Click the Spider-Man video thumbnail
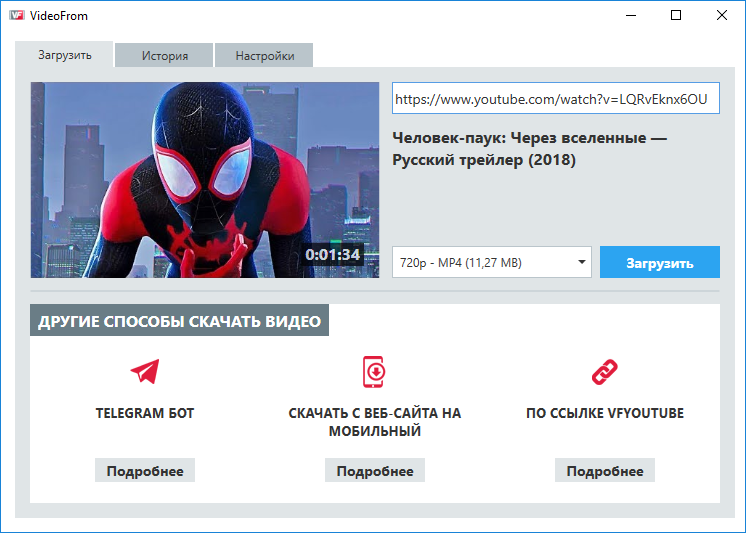Viewport: 746px width, 533px height. click(x=205, y=180)
